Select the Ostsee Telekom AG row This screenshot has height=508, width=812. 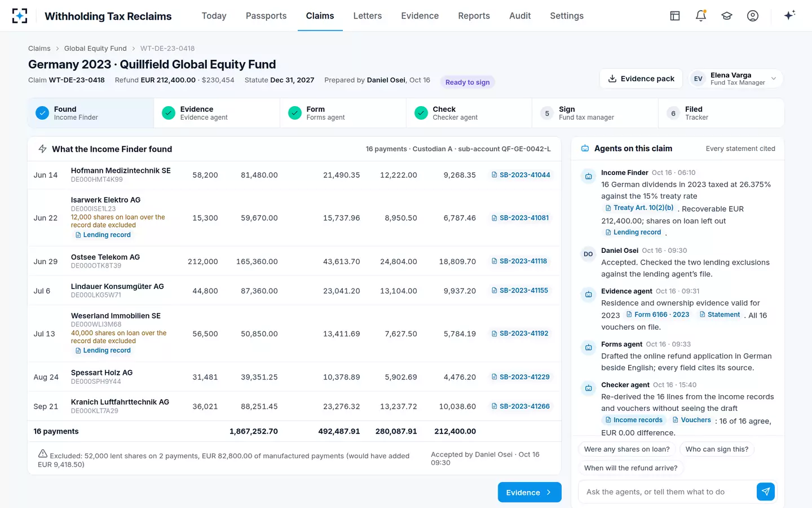point(294,261)
